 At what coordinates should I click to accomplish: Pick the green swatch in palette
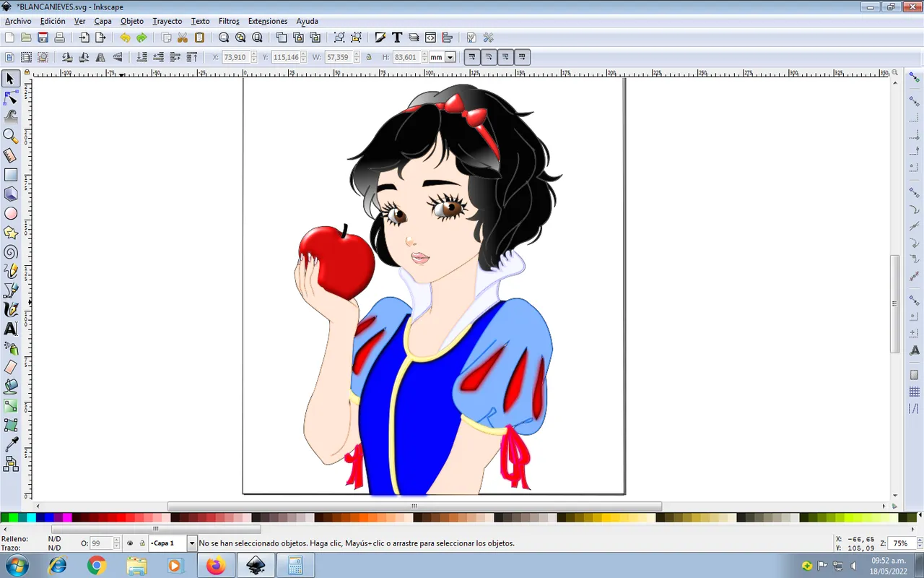[14, 518]
